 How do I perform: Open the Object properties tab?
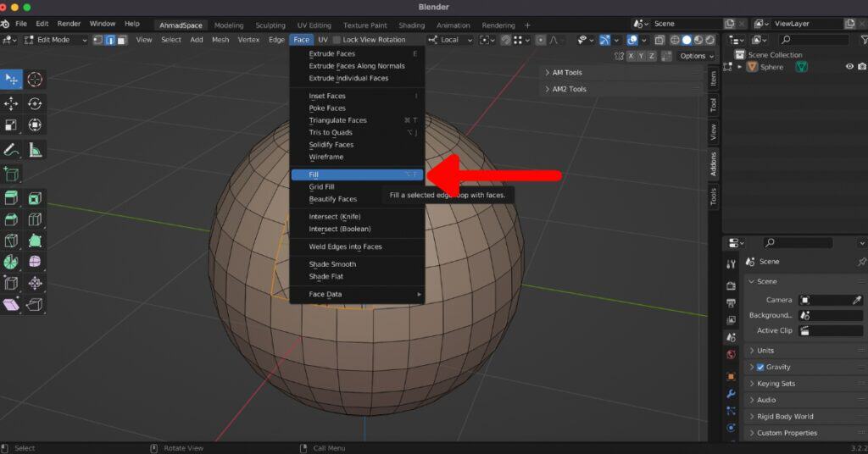[x=731, y=376]
